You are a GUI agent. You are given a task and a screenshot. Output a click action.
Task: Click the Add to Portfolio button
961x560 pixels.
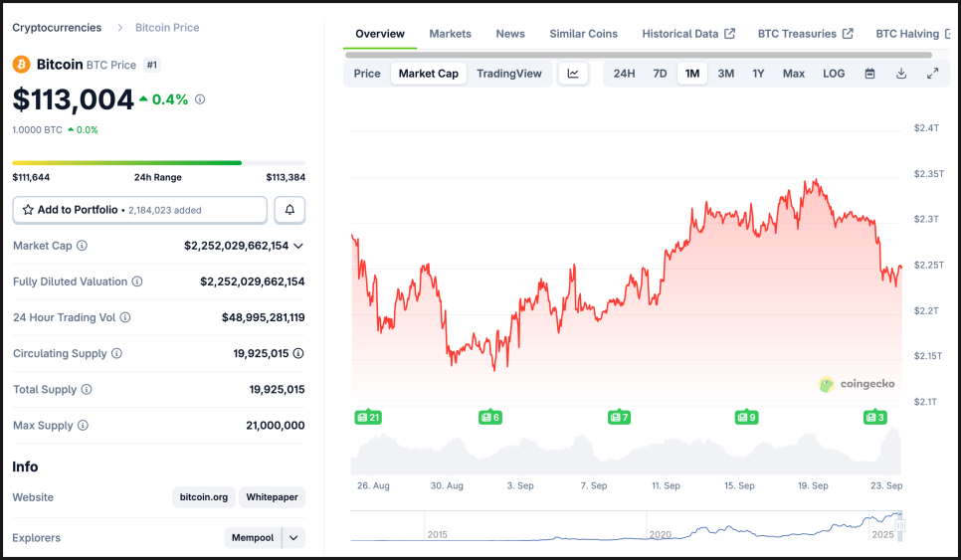click(139, 210)
